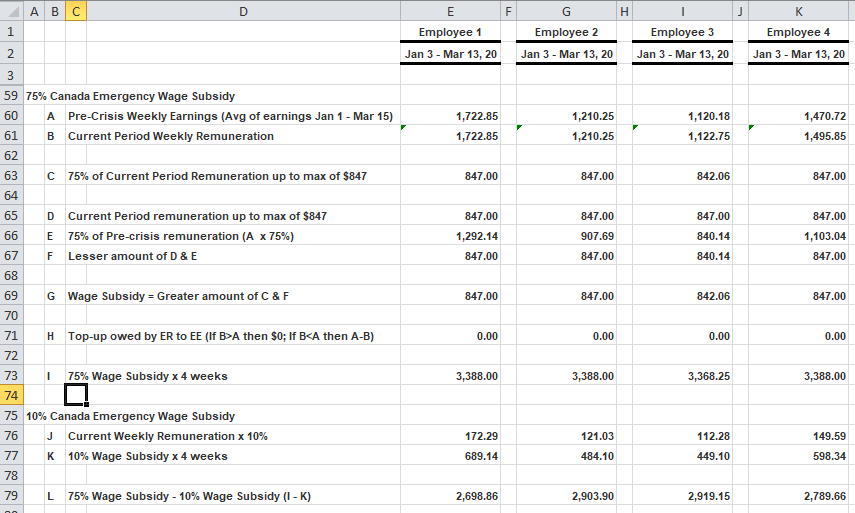Select Employee 2 value 907.69
Viewport: 855px width, 513px height.
point(567,236)
